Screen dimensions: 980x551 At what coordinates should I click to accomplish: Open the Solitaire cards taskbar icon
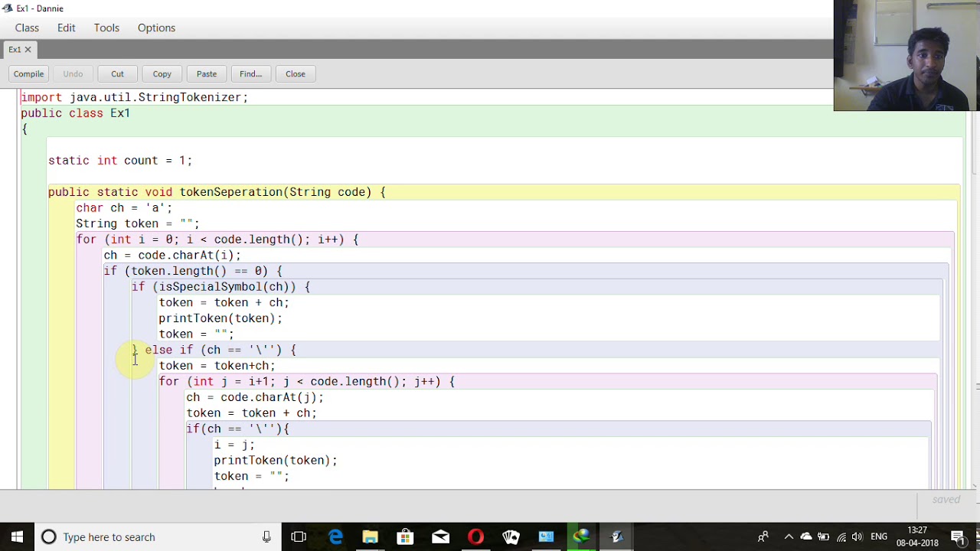(x=511, y=536)
